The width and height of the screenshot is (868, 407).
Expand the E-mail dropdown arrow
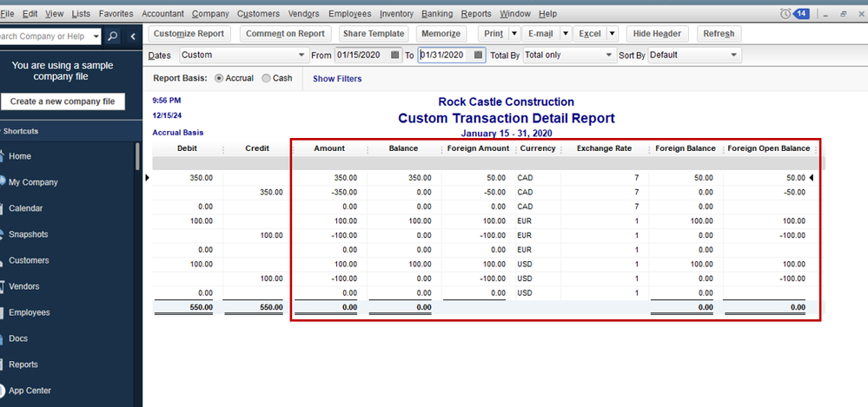point(566,34)
